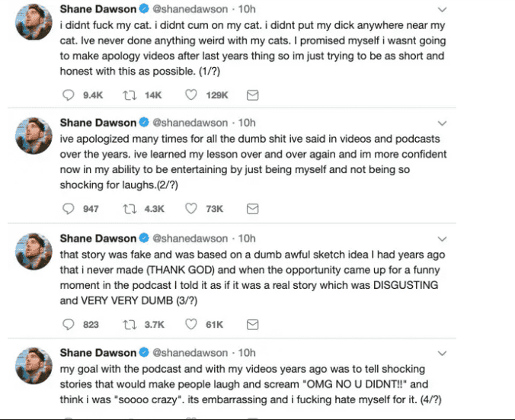Retweet the tweet with 3.7K retweets
Image resolution: width=515 pixels, height=420 pixels.
(129, 324)
